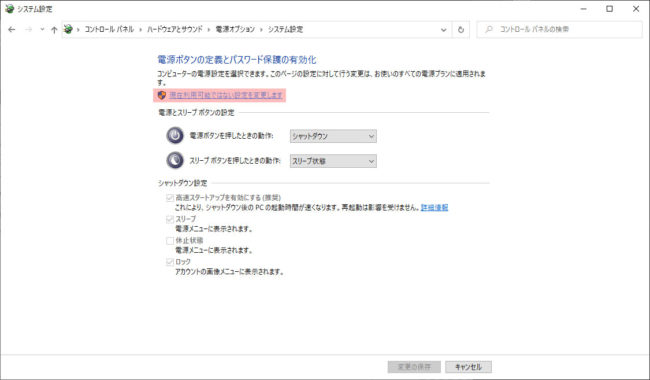Screen dimensions: 650x380
Task: Go back with the left arrow
Action: pyautogui.click(x=12, y=29)
